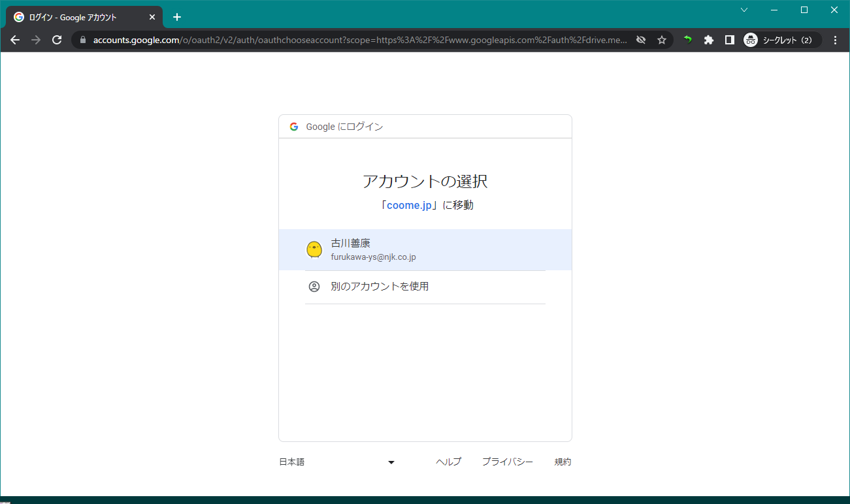This screenshot has width=850, height=504.
Task: Click the green arrow extension icon
Action: 687,40
